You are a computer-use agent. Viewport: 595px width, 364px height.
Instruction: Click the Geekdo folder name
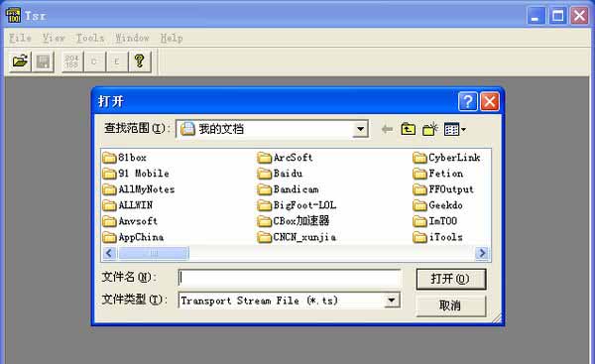(445, 205)
